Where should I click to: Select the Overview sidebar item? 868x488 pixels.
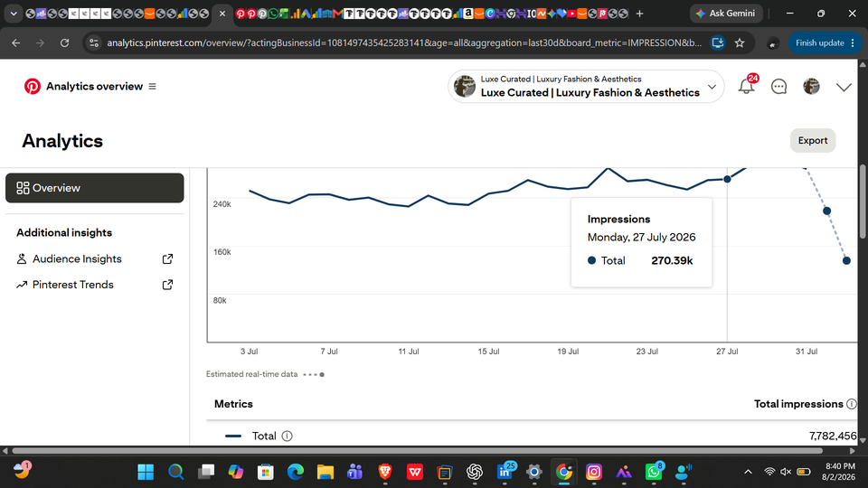pyautogui.click(x=95, y=188)
